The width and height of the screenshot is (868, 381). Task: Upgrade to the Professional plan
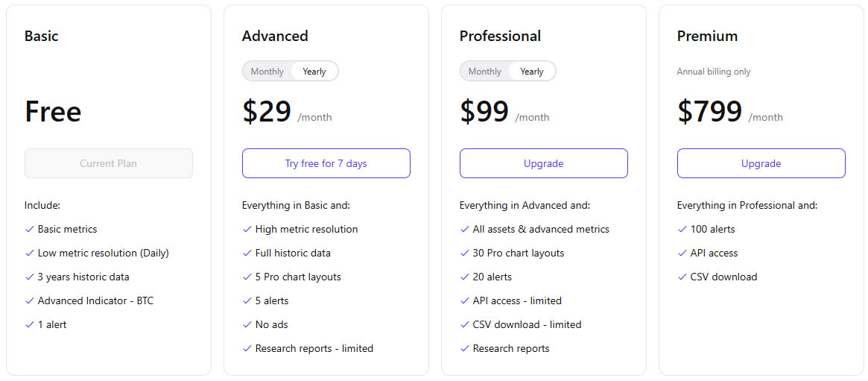tap(543, 163)
